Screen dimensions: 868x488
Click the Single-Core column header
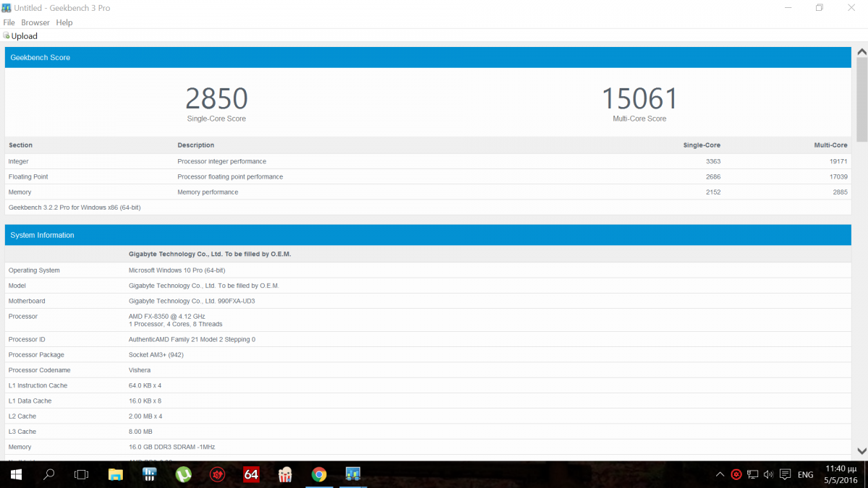click(702, 145)
